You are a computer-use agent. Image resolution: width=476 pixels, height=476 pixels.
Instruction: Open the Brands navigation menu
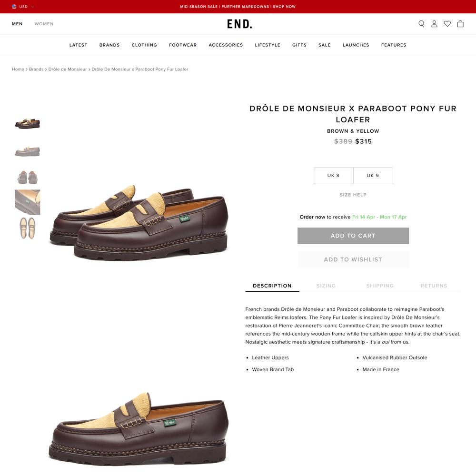[109, 45]
